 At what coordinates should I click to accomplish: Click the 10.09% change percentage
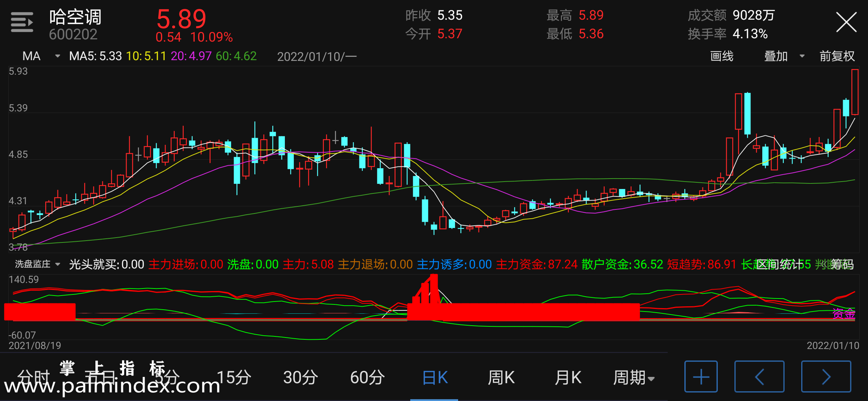211,37
